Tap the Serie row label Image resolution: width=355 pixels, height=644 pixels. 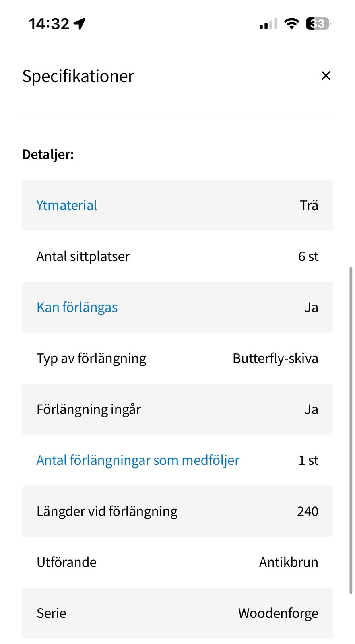tap(52, 613)
